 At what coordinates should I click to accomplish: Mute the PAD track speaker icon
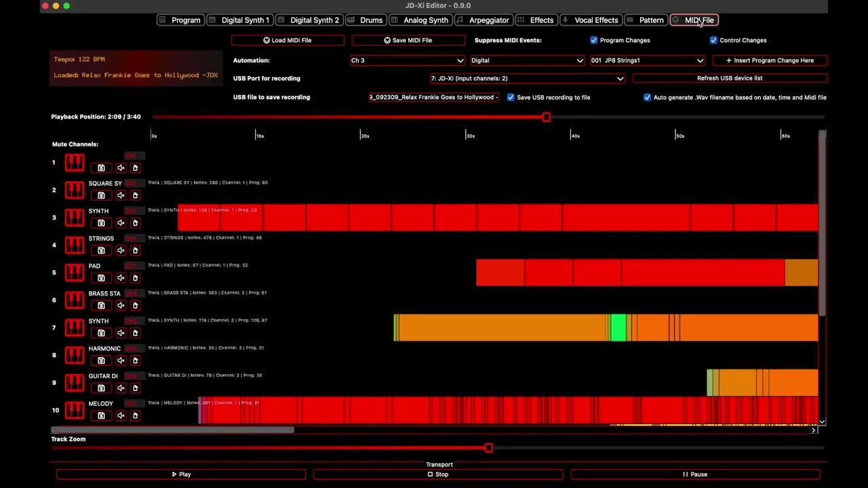tap(121, 278)
